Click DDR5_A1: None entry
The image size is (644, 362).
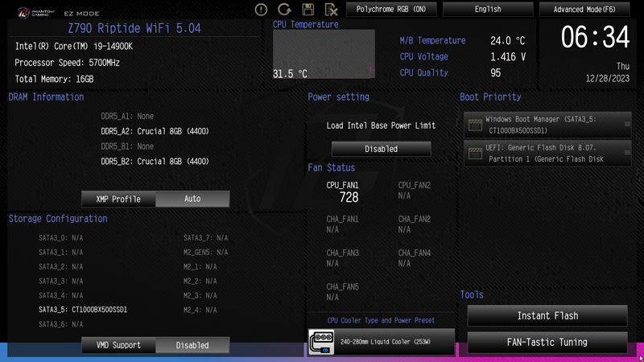127,116
